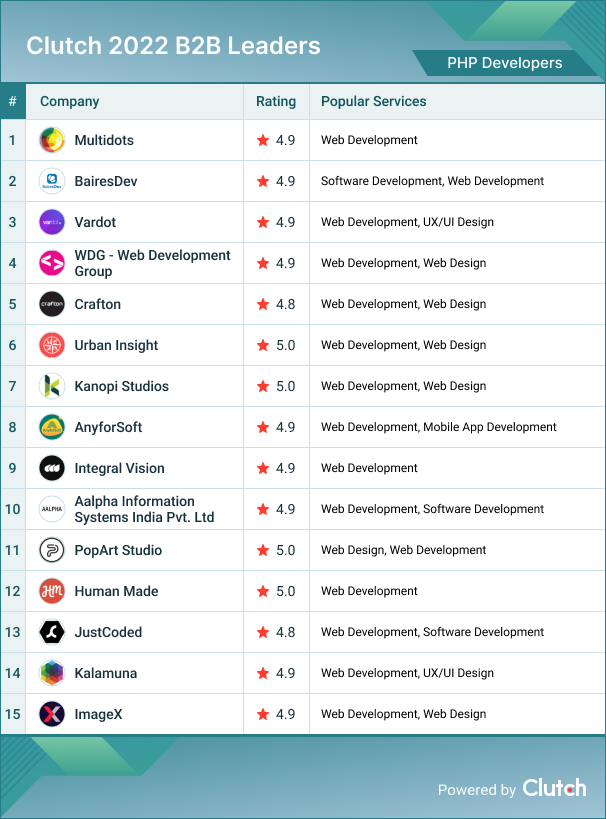Viewport: 606px width, 819px height.
Task: Click the Integral Vision logo icon
Action: 52,468
